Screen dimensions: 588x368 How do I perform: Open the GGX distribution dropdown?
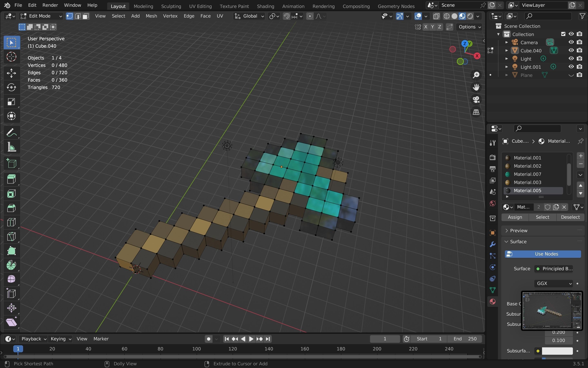pos(553,283)
